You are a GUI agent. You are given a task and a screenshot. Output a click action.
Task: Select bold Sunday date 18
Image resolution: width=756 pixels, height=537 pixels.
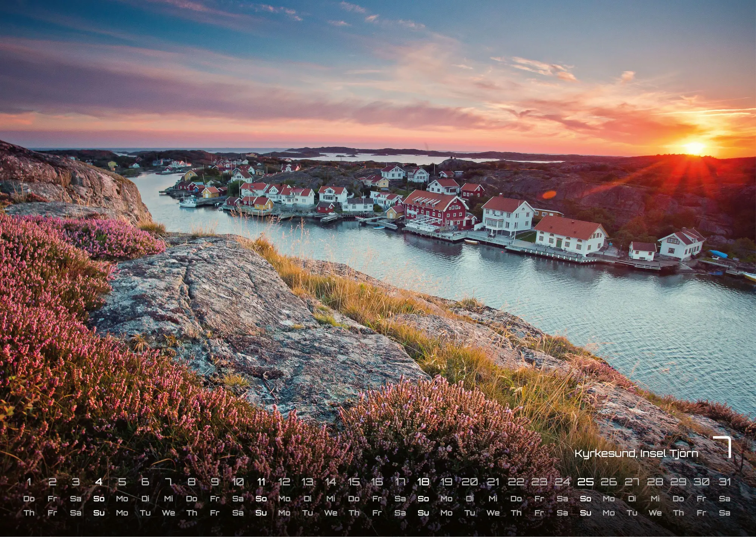[x=423, y=482]
